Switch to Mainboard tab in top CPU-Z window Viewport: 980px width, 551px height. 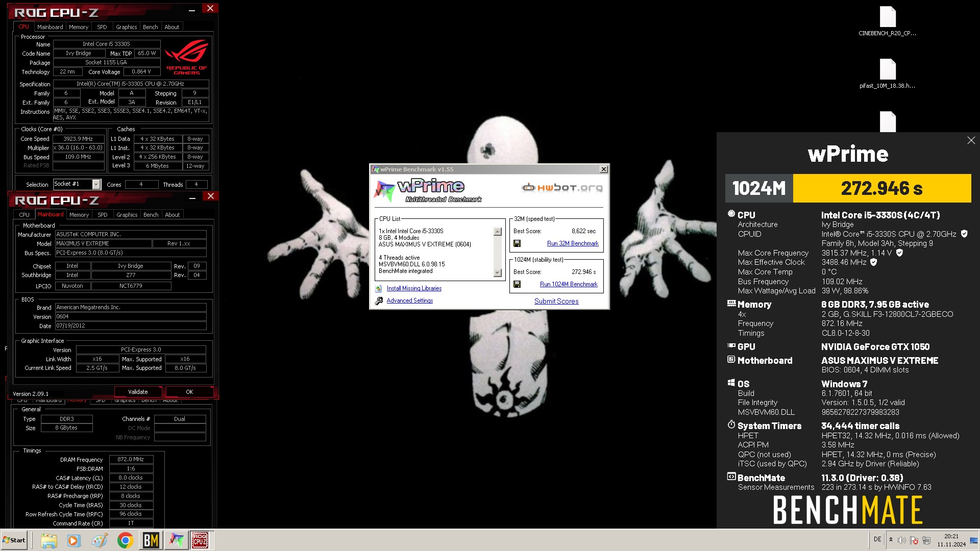pos(50,27)
